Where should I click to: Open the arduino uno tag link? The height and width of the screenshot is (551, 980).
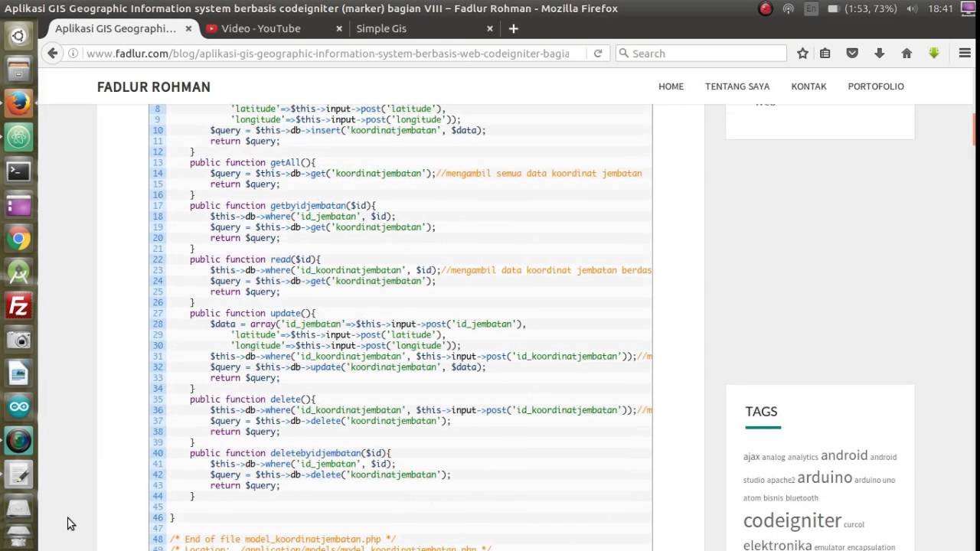874,481
